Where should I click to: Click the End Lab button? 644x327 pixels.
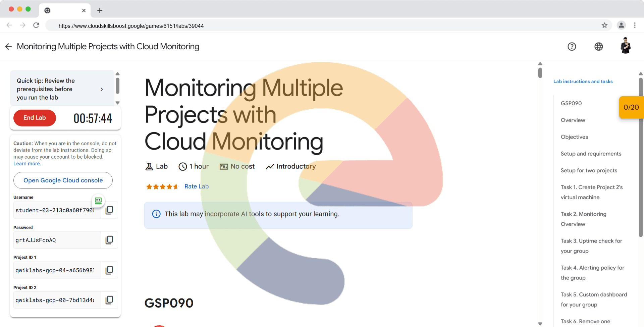[35, 118]
